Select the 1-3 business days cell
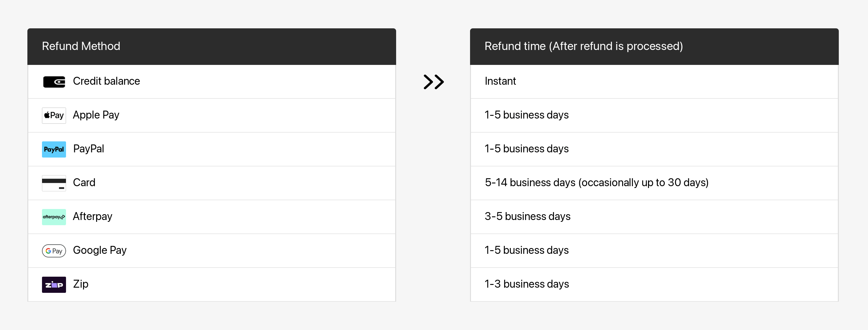This screenshot has width=868, height=330. (x=526, y=284)
